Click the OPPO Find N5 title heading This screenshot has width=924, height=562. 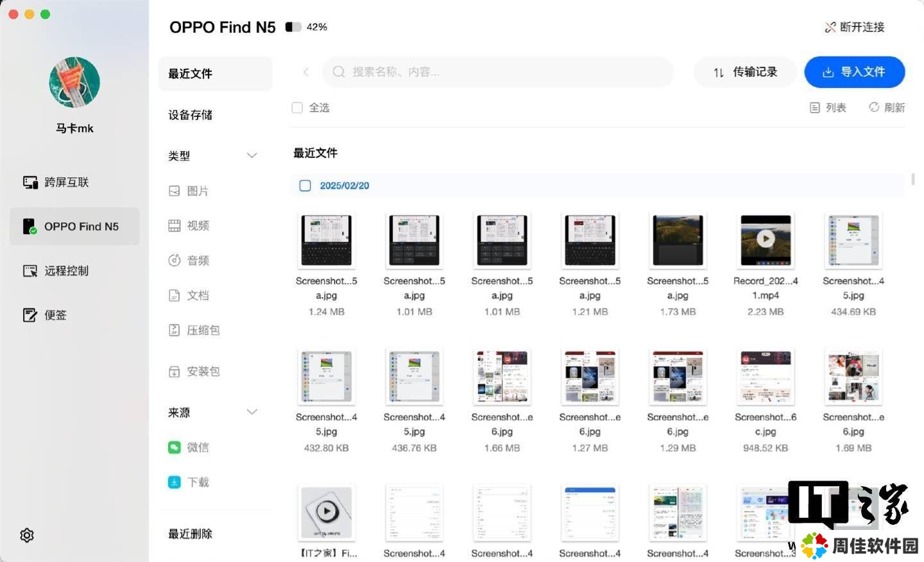(222, 27)
